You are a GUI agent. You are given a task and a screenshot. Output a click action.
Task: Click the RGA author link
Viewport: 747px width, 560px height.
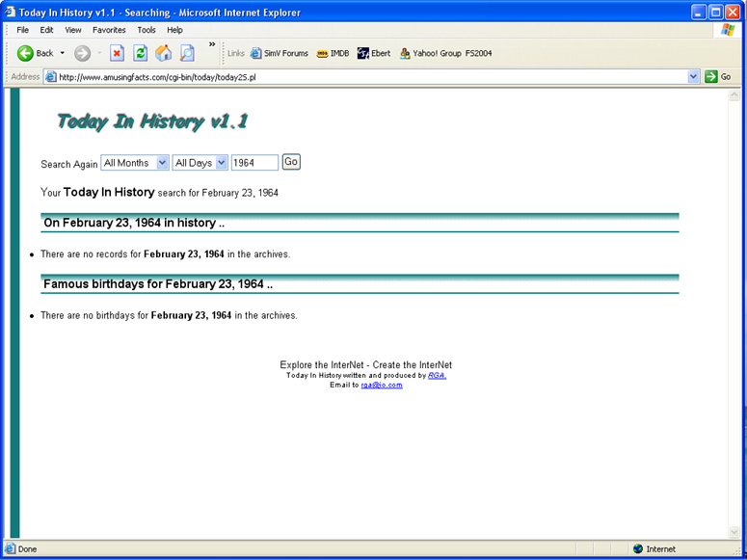(x=437, y=376)
